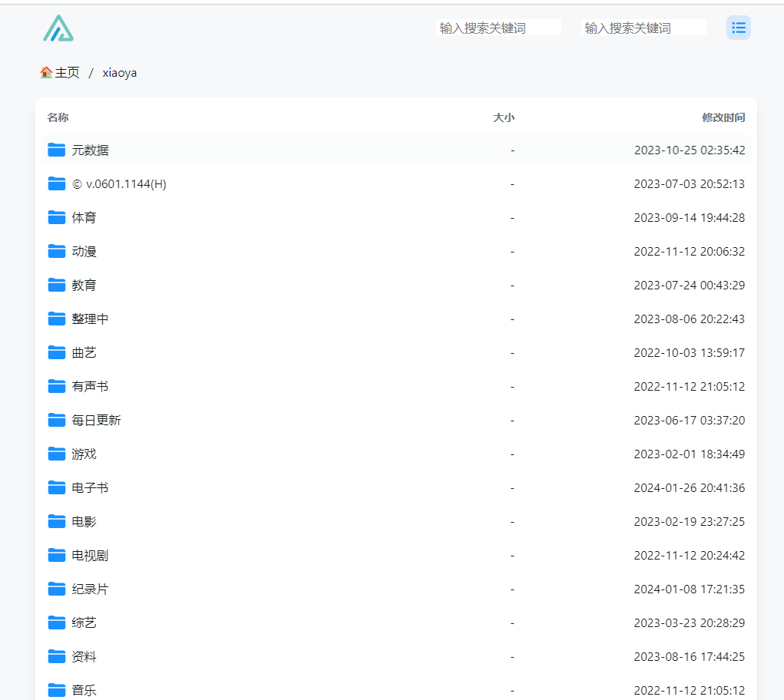Click folder icon of 综艺
The width and height of the screenshot is (784, 700).
[57, 622]
